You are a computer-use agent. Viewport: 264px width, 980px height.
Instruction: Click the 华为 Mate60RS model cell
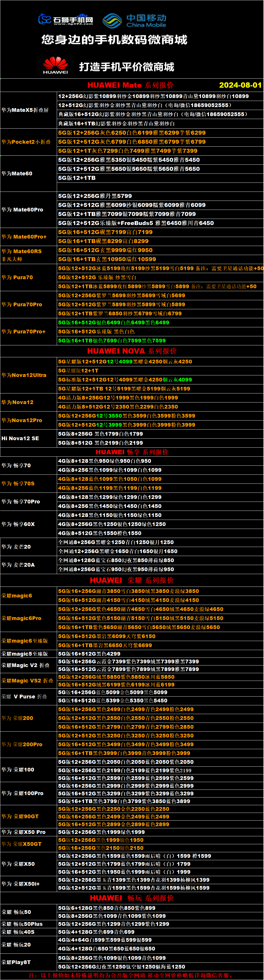tap(28, 255)
